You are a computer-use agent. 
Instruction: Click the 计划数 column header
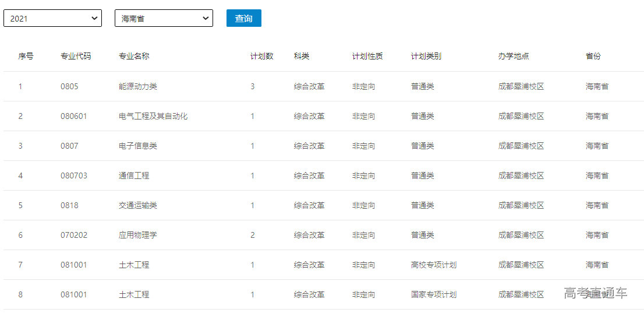pos(261,57)
